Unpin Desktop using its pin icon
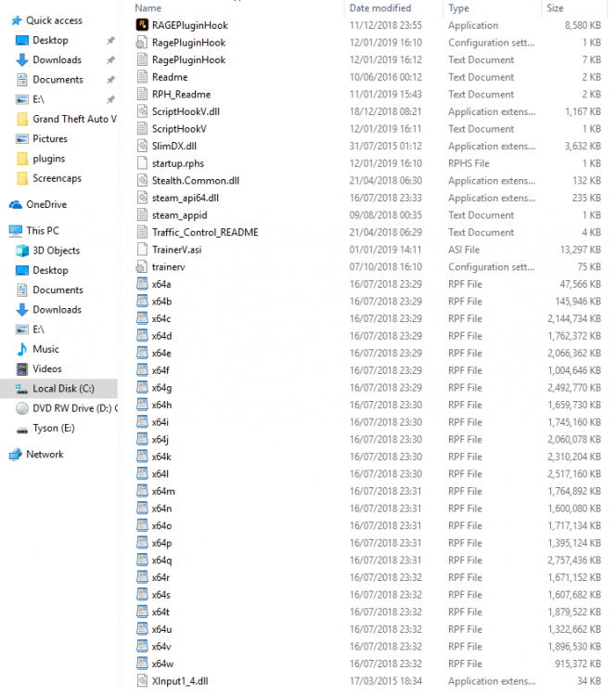The width and height of the screenshot is (616, 696). pyautogui.click(x=110, y=41)
